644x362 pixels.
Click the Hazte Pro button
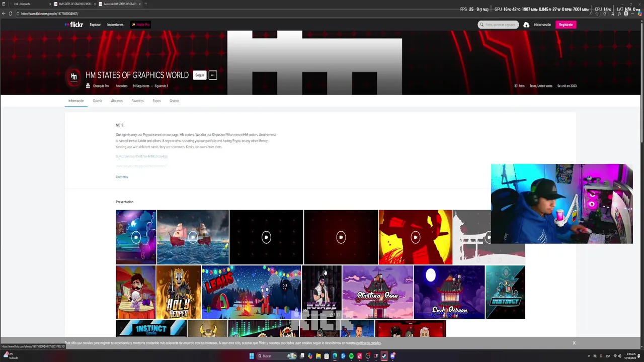pos(140,25)
